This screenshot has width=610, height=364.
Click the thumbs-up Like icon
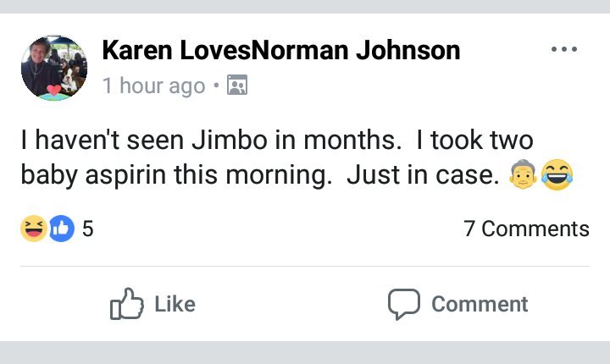[x=125, y=304]
